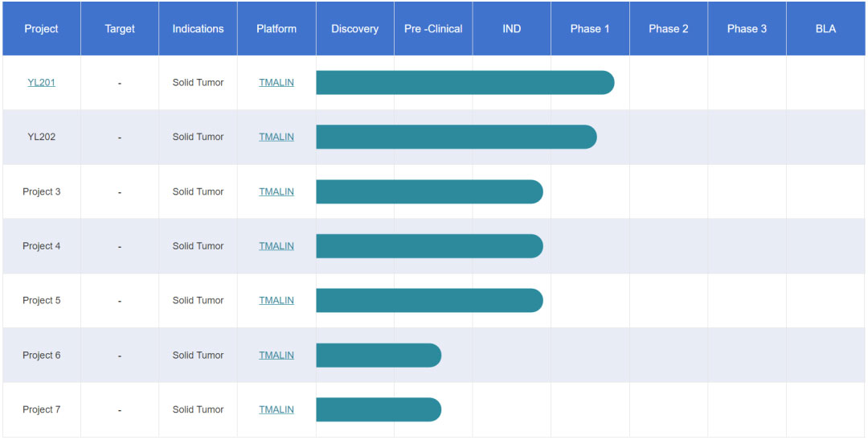Click the Project column header
This screenshot has width=868, height=440.
tap(41, 29)
